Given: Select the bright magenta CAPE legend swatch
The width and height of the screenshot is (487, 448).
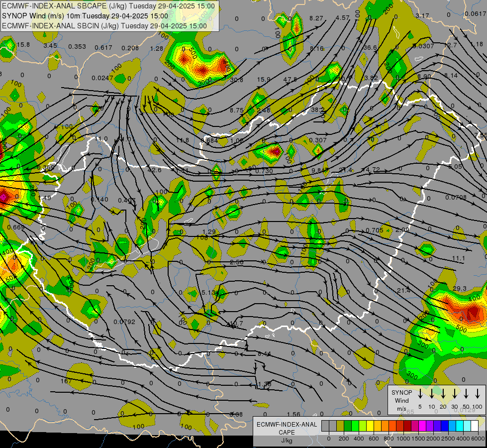Looking at the screenshot, I should [x=422, y=426].
